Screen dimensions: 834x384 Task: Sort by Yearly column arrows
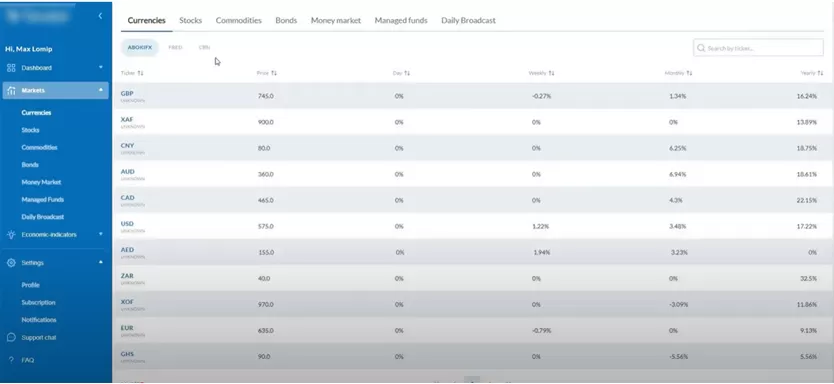click(820, 73)
